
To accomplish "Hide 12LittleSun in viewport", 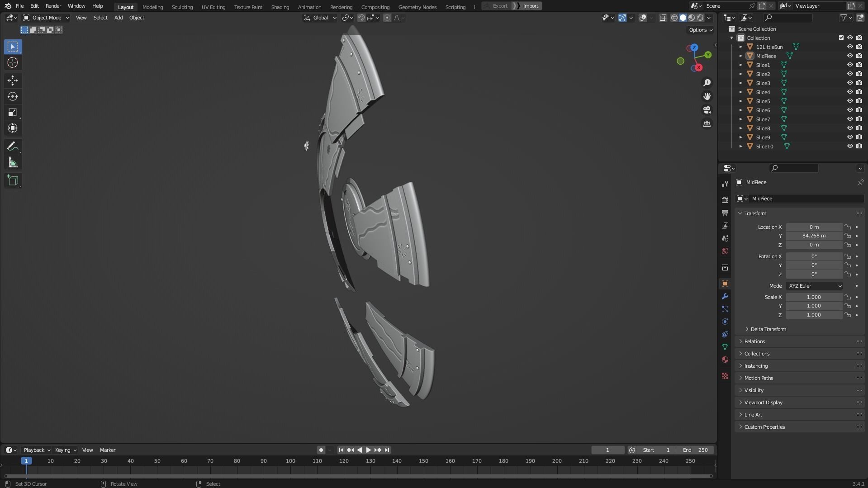I will point(850,47).
